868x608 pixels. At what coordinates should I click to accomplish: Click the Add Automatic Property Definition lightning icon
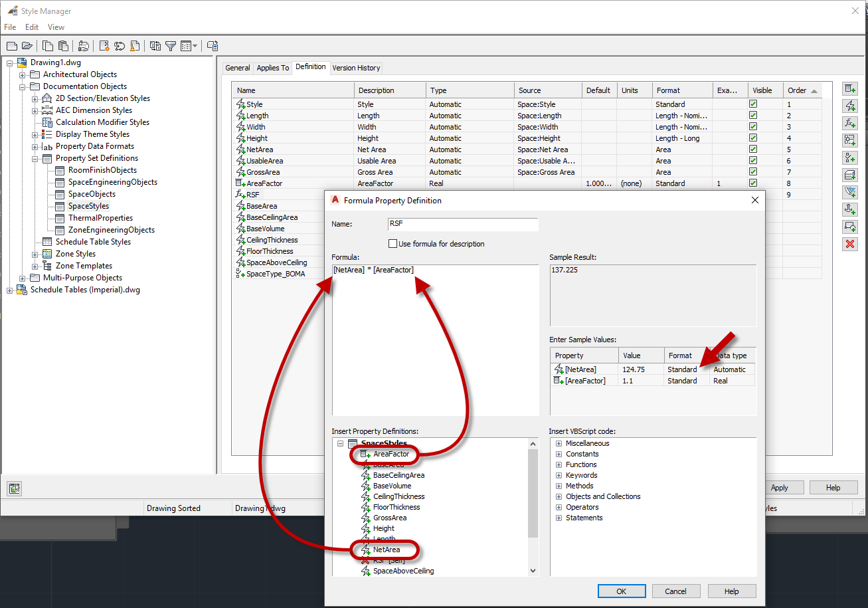coord(851,106)
